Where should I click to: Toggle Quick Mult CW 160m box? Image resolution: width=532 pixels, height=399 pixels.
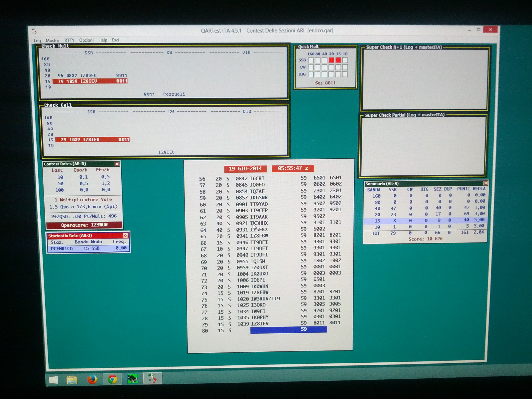click(311, 67)
